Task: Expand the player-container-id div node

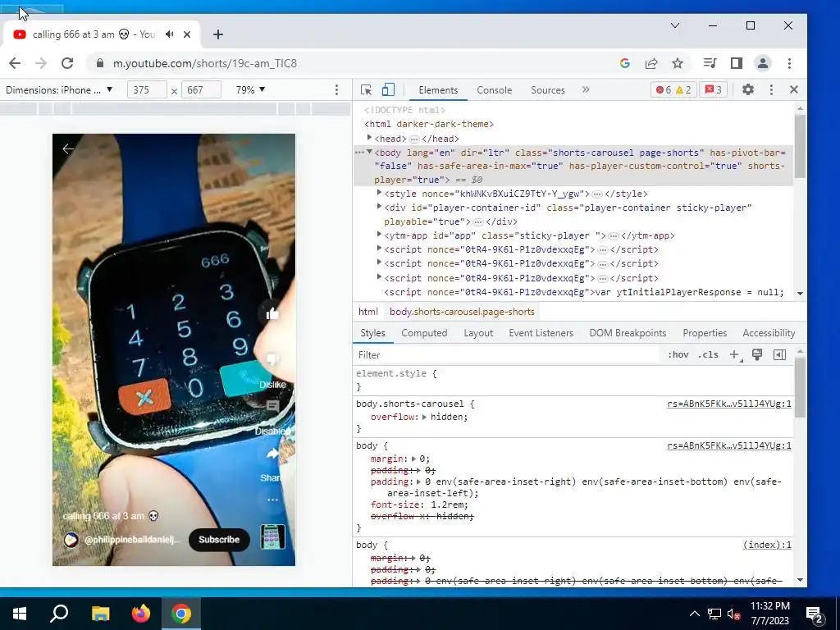Action: [379, 207]
